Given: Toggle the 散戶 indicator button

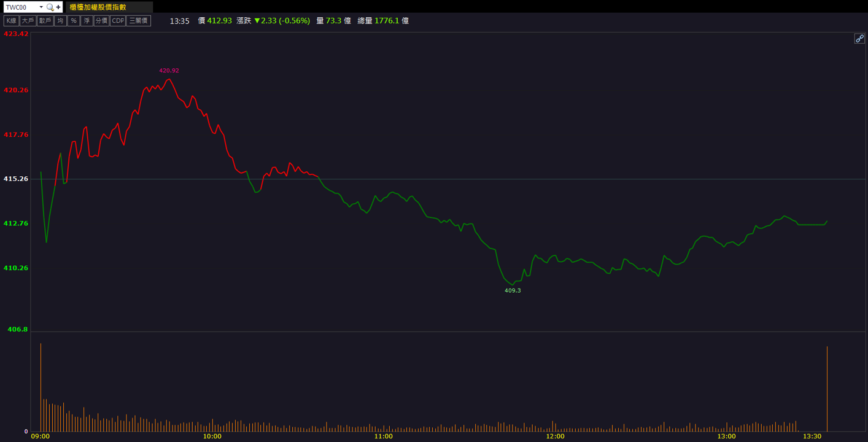Looking at the screenshot, I should (45, 21).
